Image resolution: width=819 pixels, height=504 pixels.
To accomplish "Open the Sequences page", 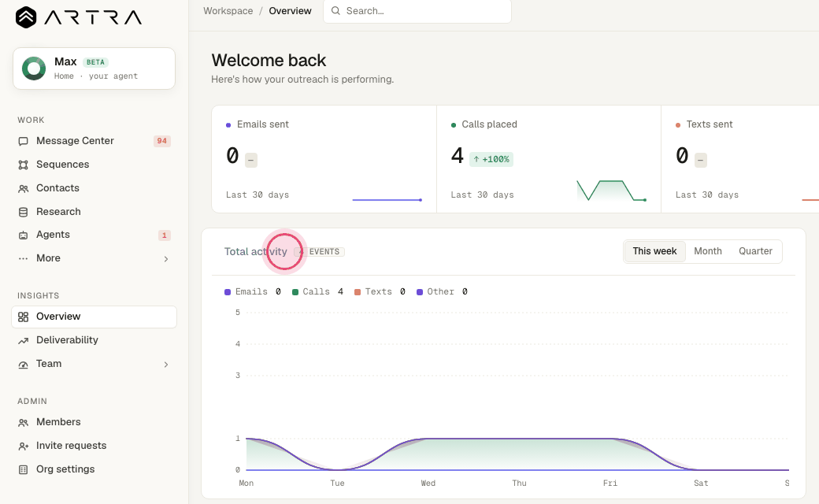I will [94, 165].
